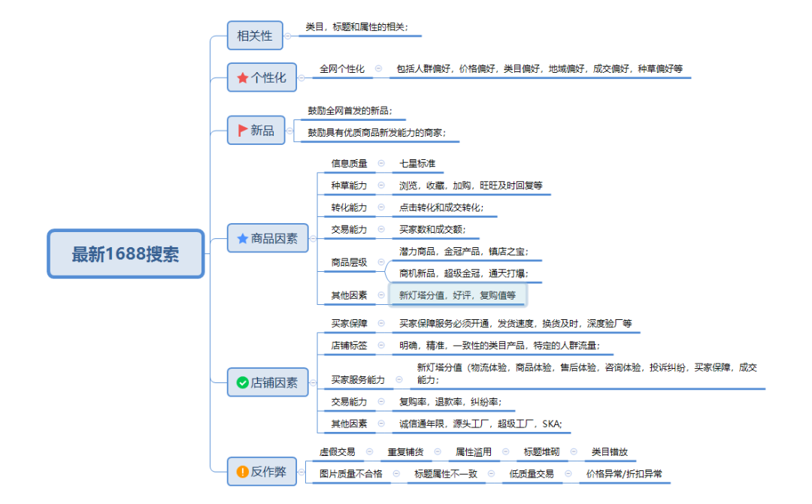The height and width of the screenshot is (504, 812).
Task: Click the green checkmark icon on 店铺因素
Action: (242, 382)
